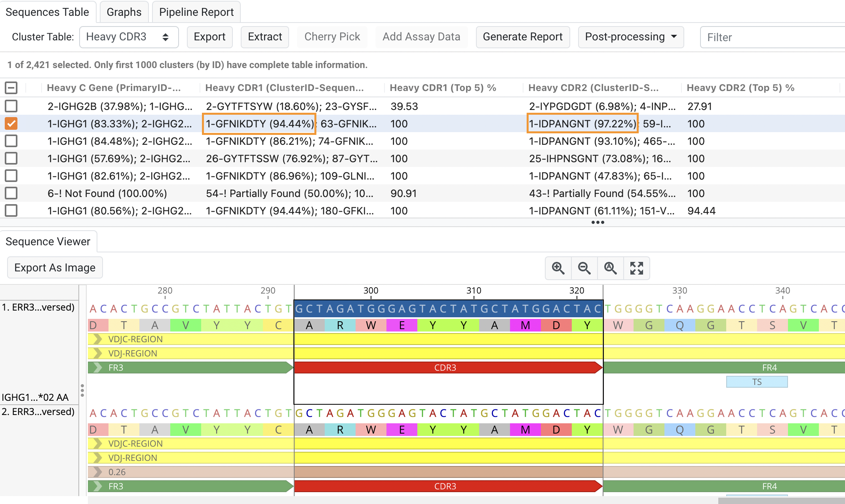
Task: Check the 1-IGHG1 (84.48%) row checkbox
Action: (11, 141)
